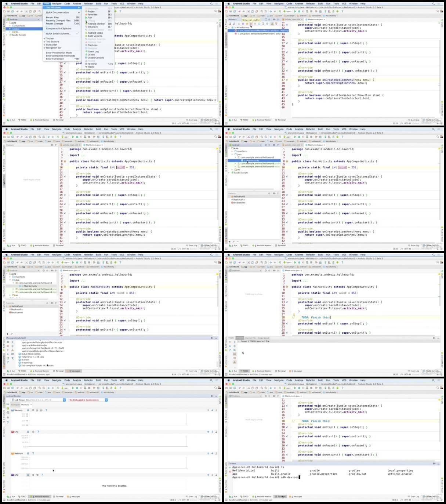Click green Run arrow in Android Monitor screenshot's toolbar
This screenshot has width=446, height=504.
pos(73,388)
